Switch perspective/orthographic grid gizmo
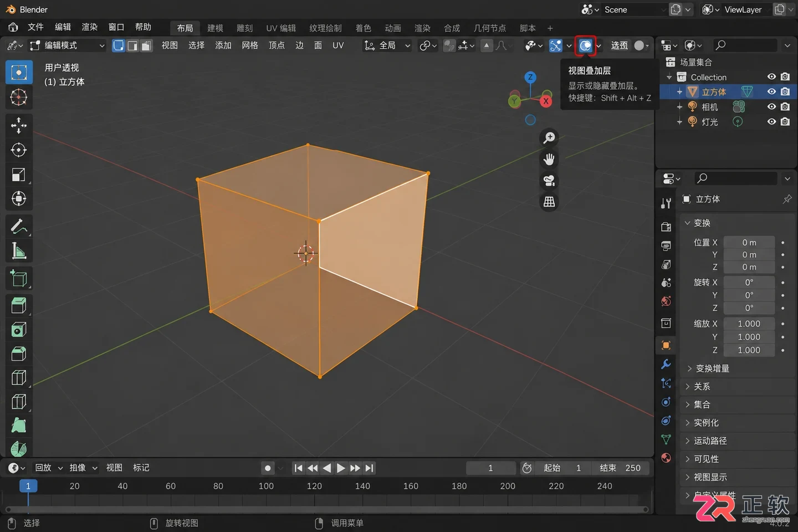 549,202
